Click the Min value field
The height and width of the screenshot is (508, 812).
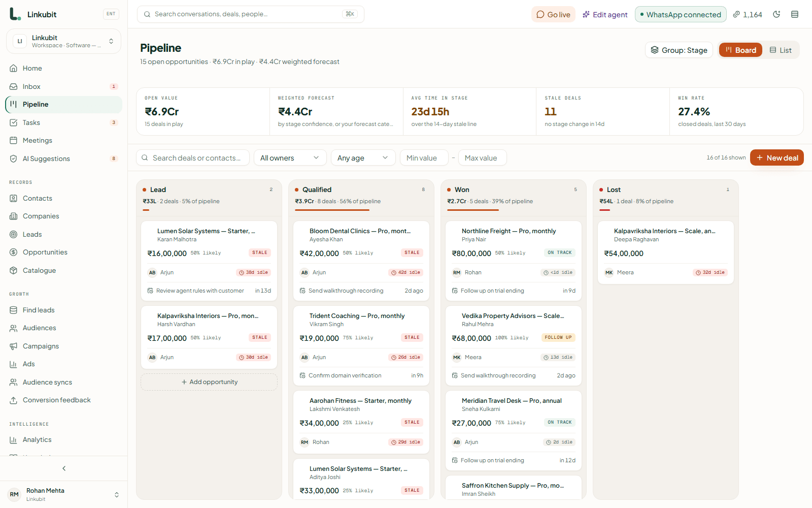point(424,158)
